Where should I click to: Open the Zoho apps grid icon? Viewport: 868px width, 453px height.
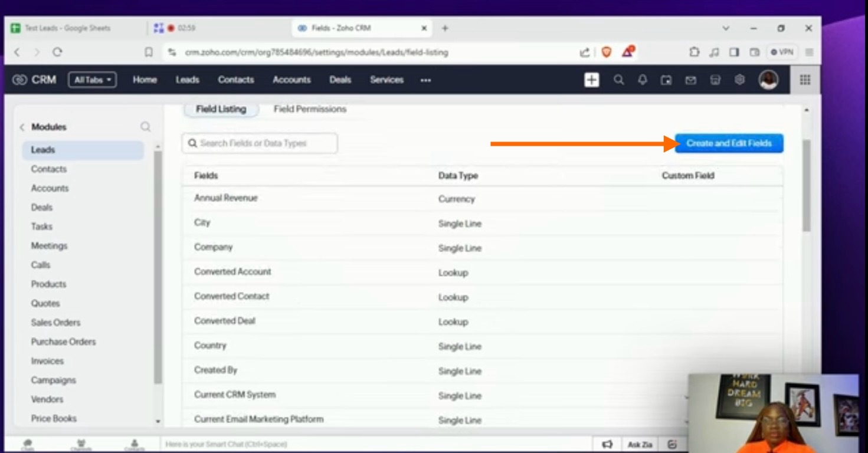point(805,80)
